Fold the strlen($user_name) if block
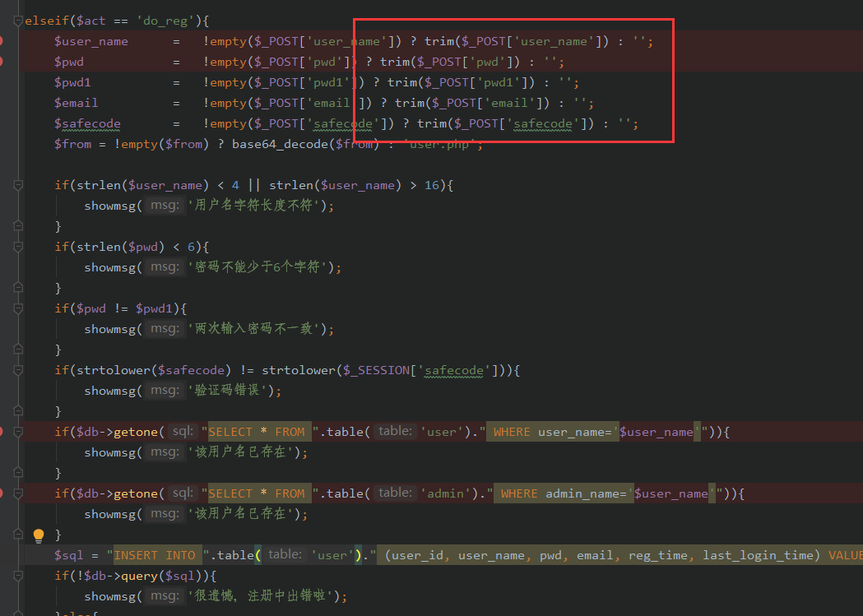 [18, 185]
